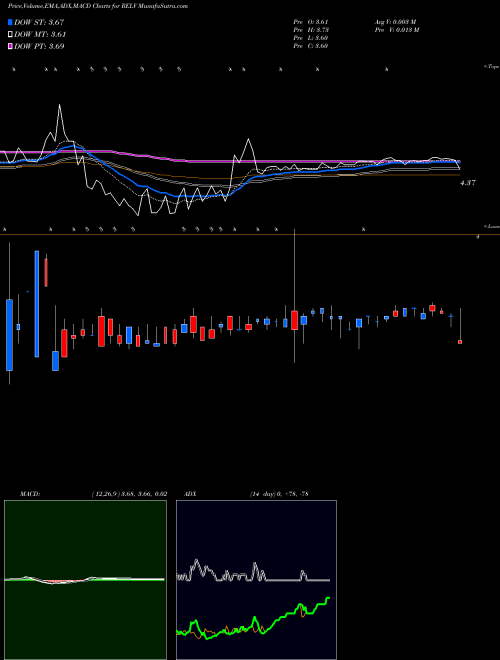This screenshot has height=660, width=500.
Task: Click the last red candlestick at right
Action: (x=460, y=342)
